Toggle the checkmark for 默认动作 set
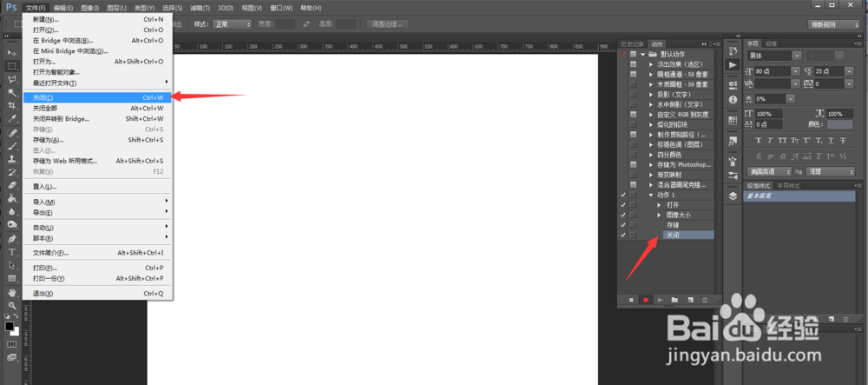This screenshot has height=385, width=868. [623, 54]
